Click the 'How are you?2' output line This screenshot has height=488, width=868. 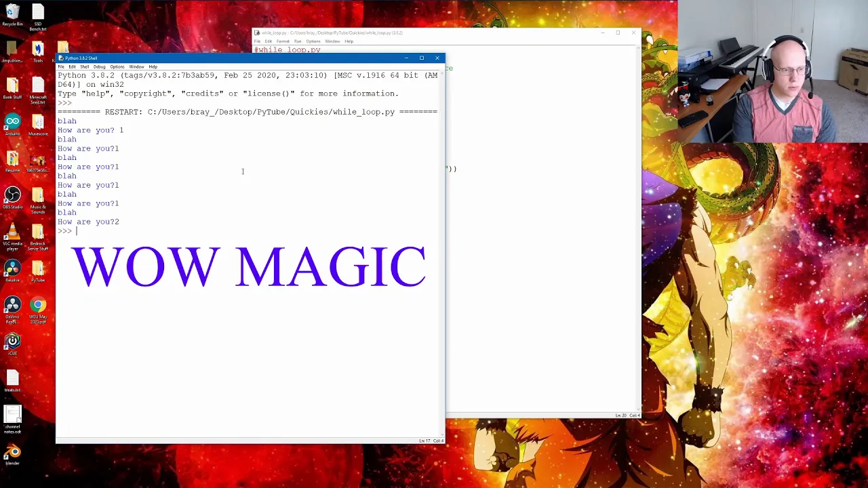88,222
